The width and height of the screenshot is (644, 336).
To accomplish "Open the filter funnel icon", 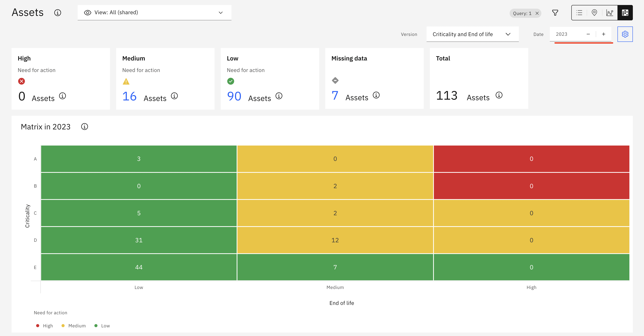I will pos(555,13).
